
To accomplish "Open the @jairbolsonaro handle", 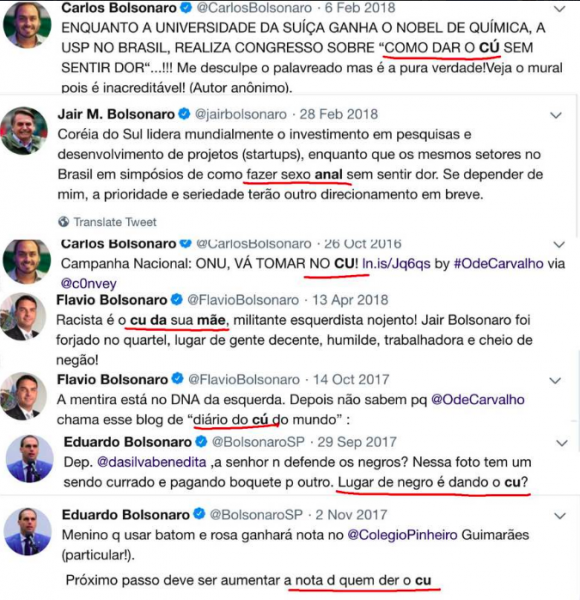I will 241,114.
